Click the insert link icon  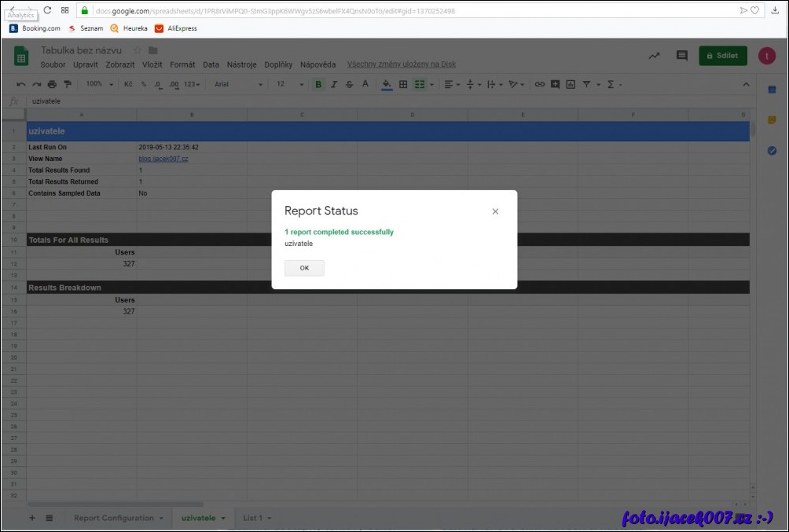pos(539,84)
